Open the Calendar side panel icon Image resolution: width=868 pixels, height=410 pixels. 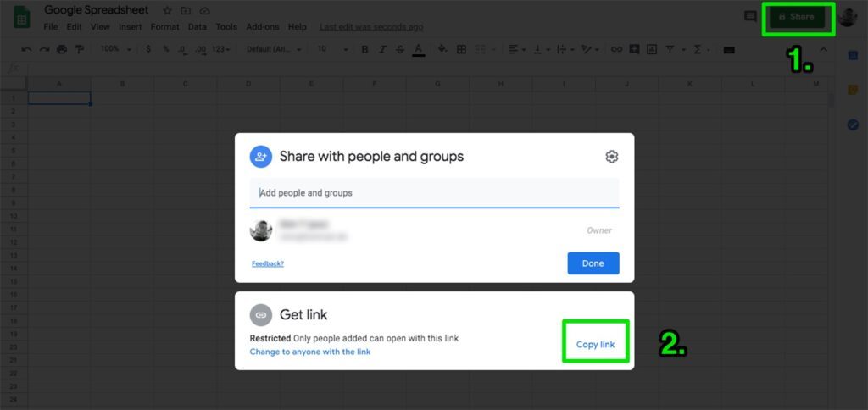(853, 55)
